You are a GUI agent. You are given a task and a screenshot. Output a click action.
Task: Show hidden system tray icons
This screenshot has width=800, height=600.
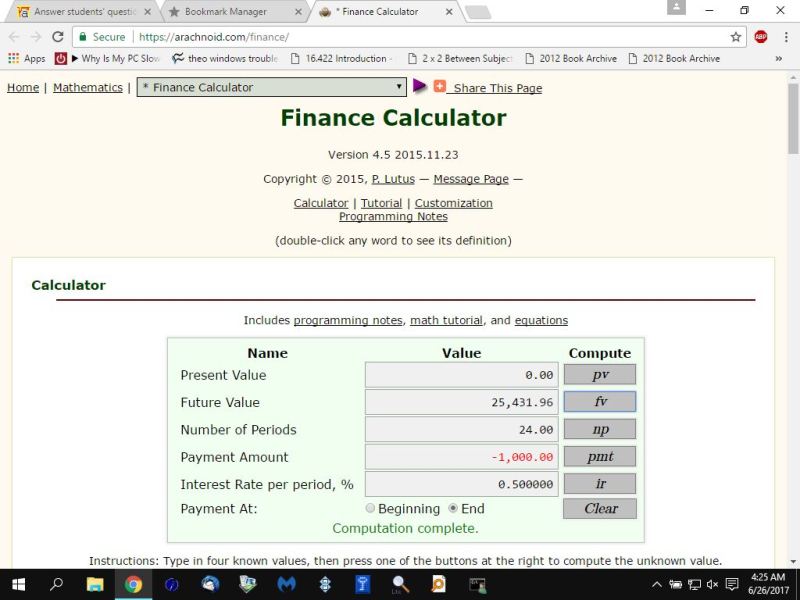(657, 585)
